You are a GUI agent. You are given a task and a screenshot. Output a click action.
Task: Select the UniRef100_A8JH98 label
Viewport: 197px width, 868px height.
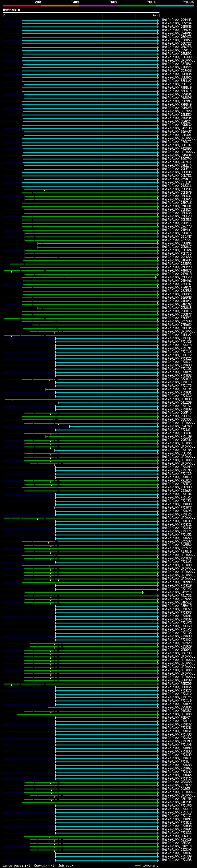tap(177, 399)
